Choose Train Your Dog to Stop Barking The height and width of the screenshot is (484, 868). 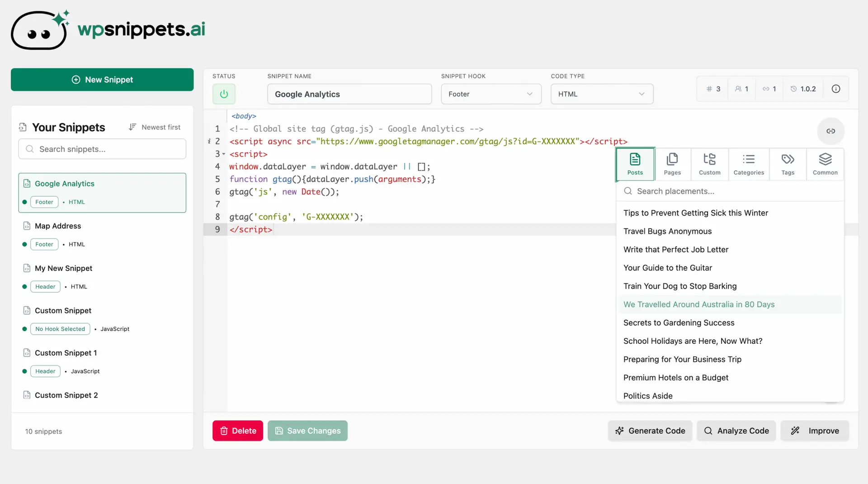(x=730, y=286)
